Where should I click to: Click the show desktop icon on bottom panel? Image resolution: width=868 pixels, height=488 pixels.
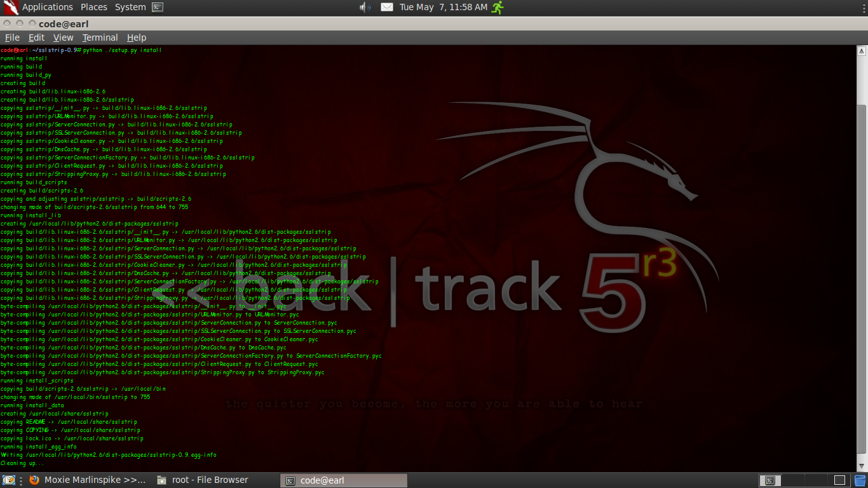(9, 480)
